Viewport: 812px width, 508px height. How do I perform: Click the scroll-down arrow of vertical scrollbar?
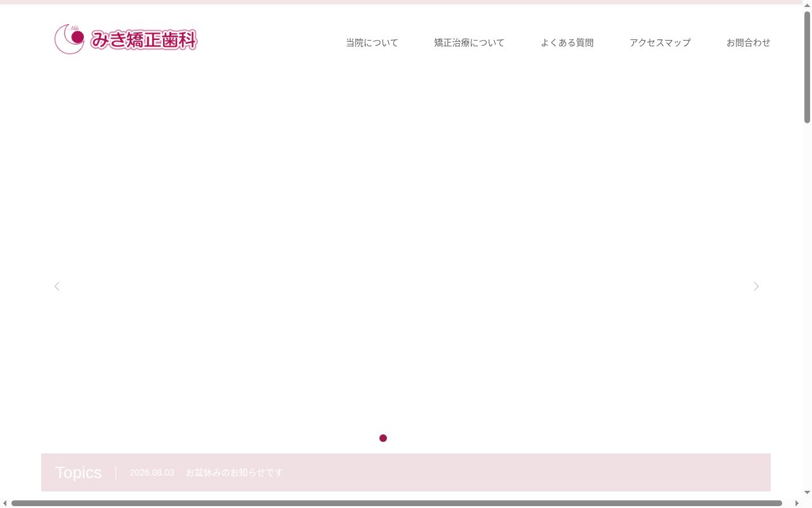pos(808,492)
